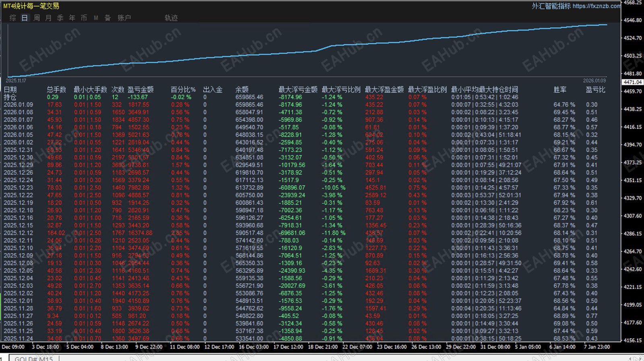Screen dimensions: 644x361
Task: Click the 最大浮亏比例 column header
Action: pos(341,89)
